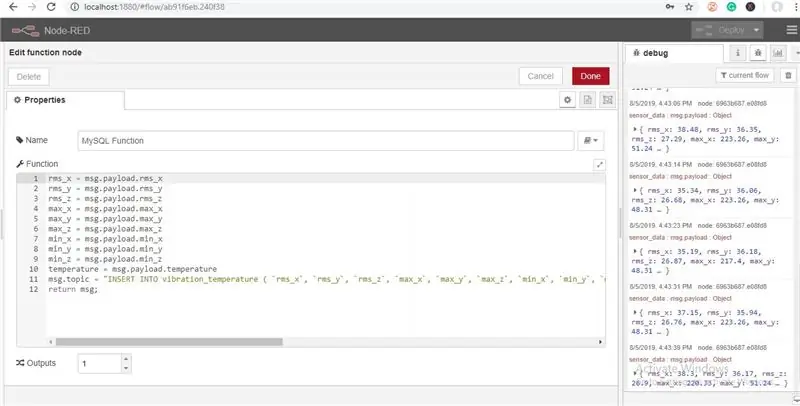Screen dimensions: 800x406
Task: Expand debug object with rms_x 35.34
Action: tap(635, 190)
